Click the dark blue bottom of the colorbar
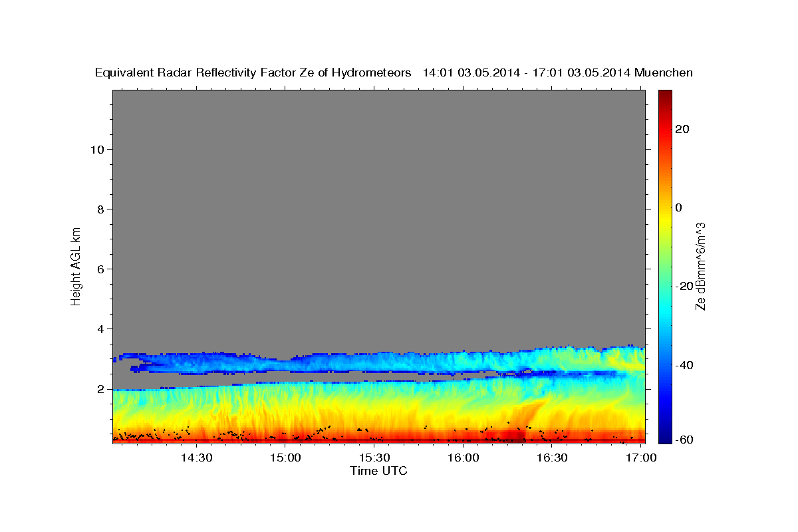 click(x=665, y=436)
